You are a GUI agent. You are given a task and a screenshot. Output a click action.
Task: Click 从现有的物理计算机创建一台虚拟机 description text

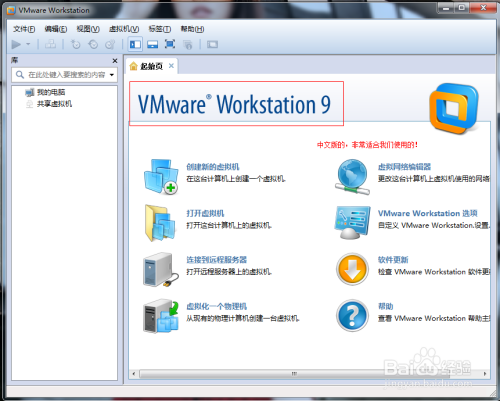click(x=243, y=319)
